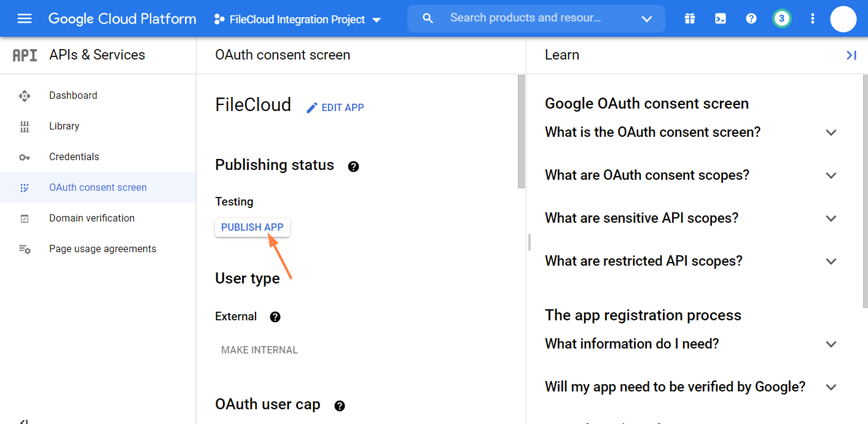Open the marketplace gift icon
Screen dimensions: 868x424
tap(689, 18)
